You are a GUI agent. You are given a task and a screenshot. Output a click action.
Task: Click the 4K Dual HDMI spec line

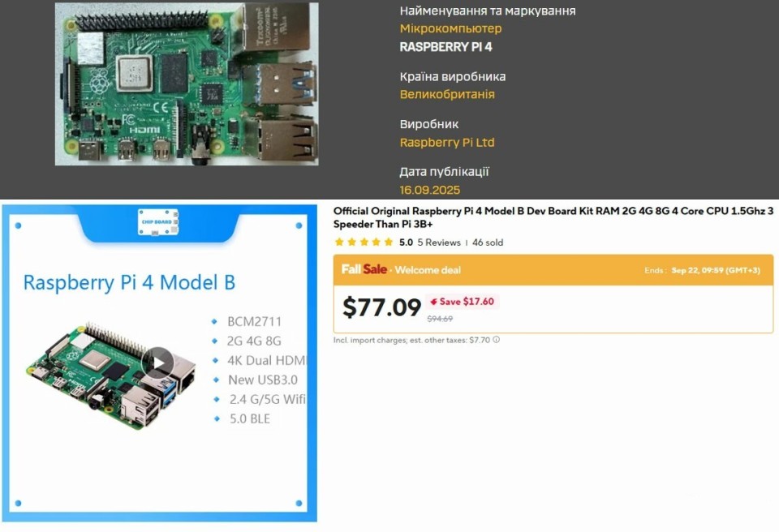pyautogui.click(x=267, y=360)
